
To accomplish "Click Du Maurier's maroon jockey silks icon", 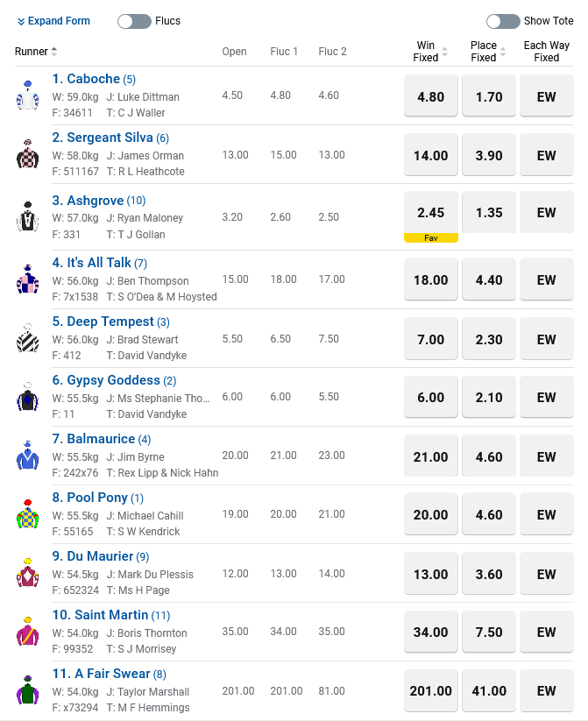I will tap(27, 573).
